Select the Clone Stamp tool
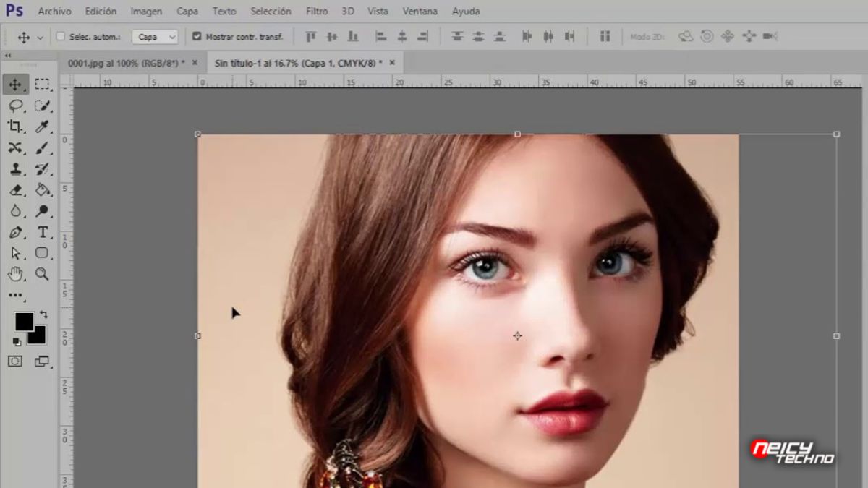Screen dimensions: 868x488 pyautogui.click(x=15, y=169)
